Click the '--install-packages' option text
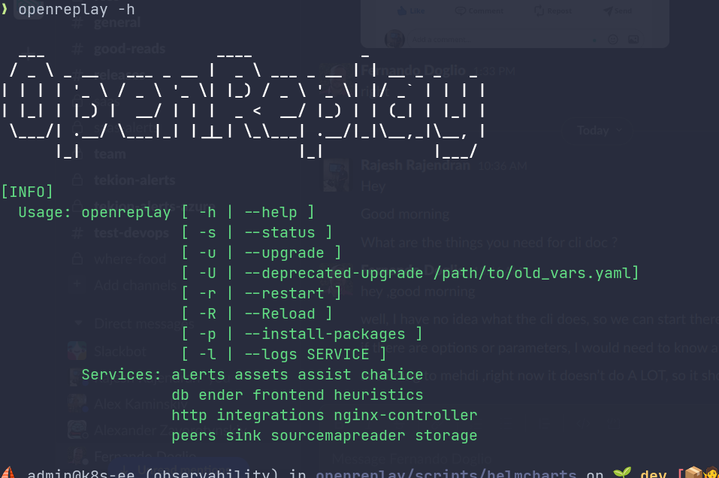The width and height of the screenshot is (719, 478). pos(325,334)
